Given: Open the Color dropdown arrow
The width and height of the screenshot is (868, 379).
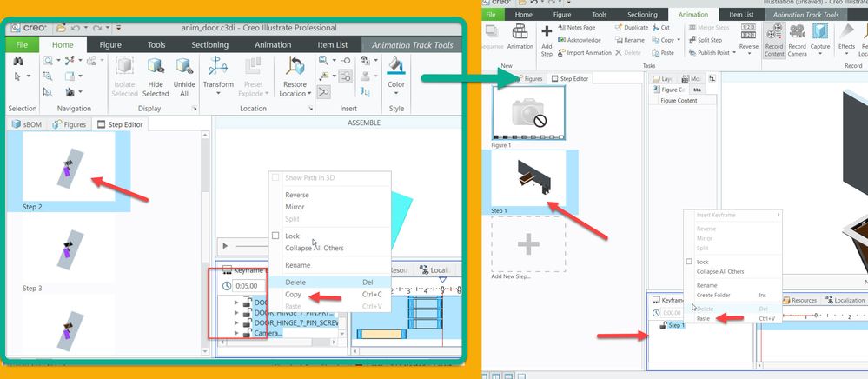Looking at the screenshot, I should click(396, 94).
